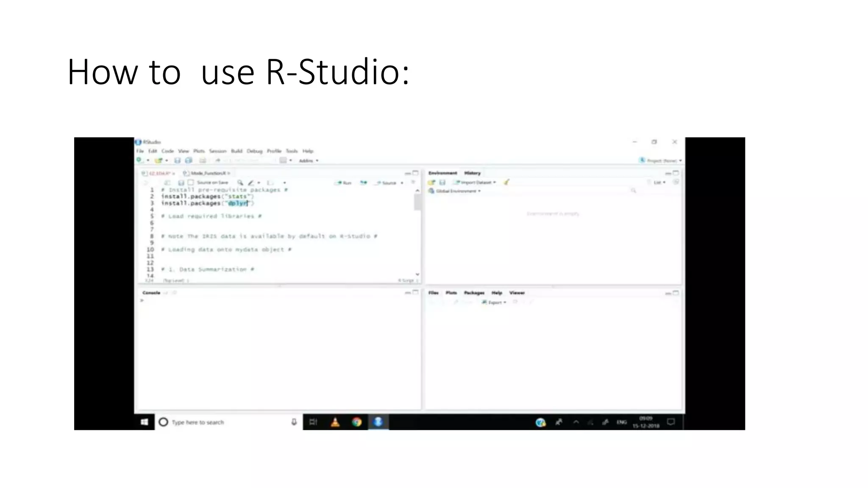Image resolution: width=868 pixels, height=488 pixels.
Task: Click the New File icon in main toolbar
Action: 139,160
